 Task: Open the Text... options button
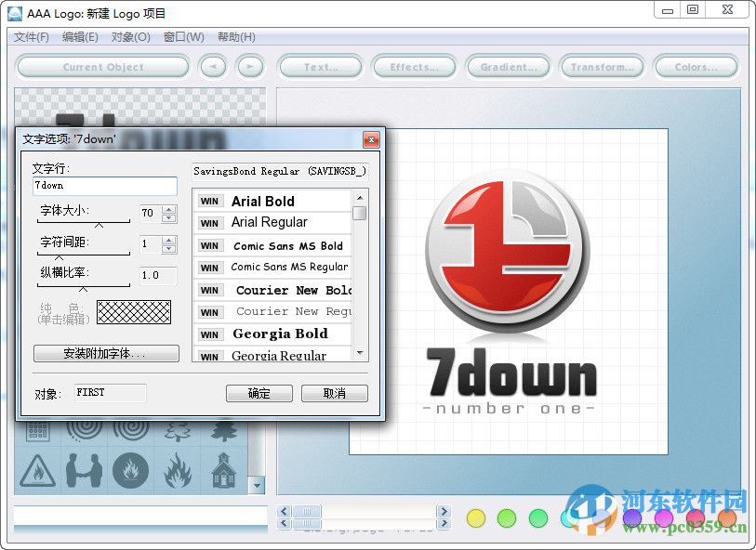coord(321,67)
